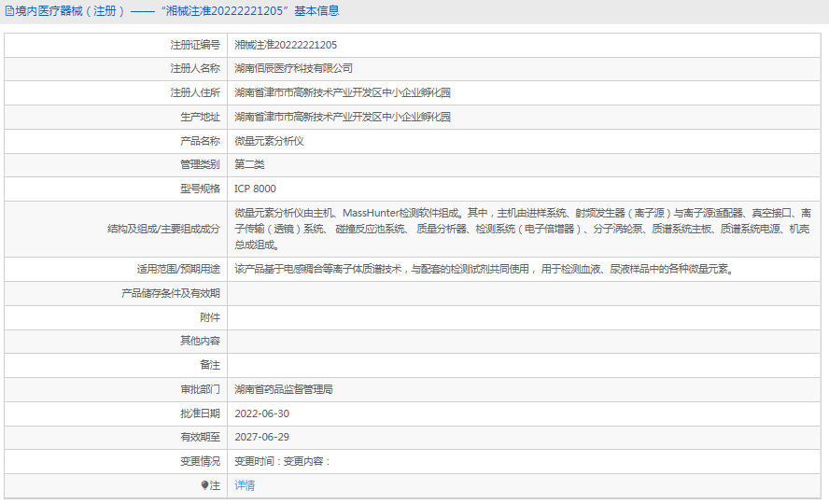Viewport: 829px width, 504px height.
Task: Click the document icon before the page title
Action: pos(9,11)
